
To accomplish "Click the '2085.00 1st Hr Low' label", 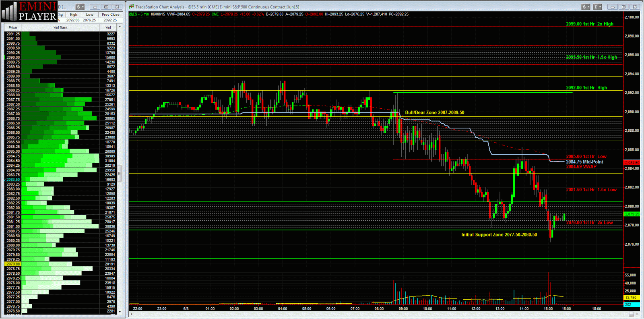I will coord(586,156).
